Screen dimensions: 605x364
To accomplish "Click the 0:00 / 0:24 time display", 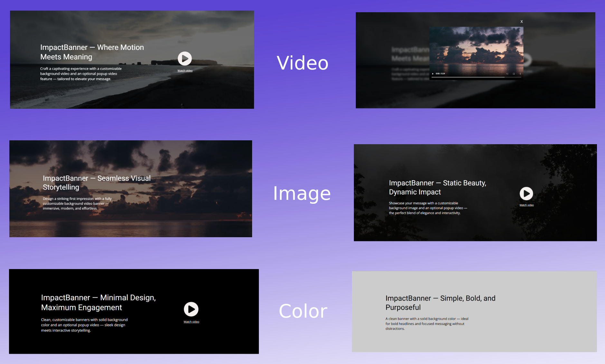I will (440, 74).
